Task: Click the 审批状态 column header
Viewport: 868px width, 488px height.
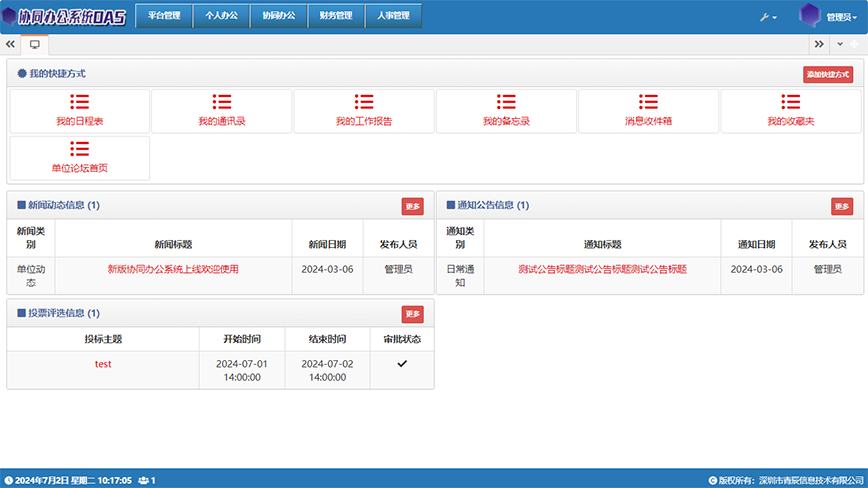Action: pos(402,339)
